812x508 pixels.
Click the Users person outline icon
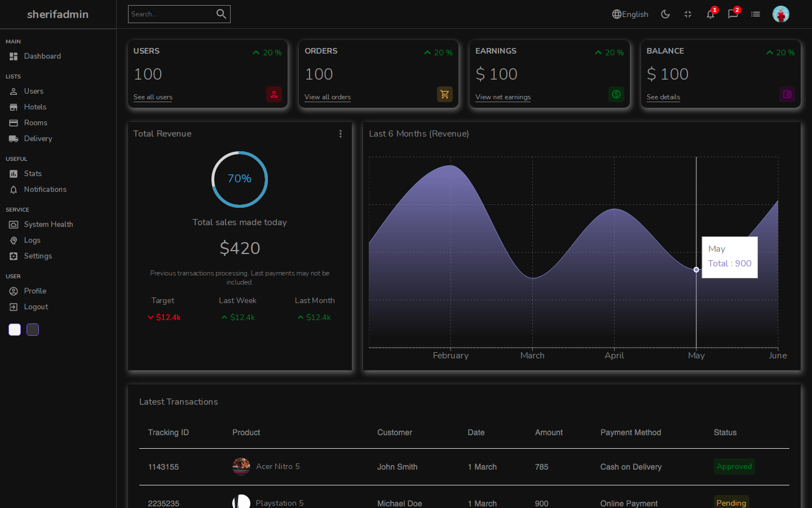click(14, 91)
